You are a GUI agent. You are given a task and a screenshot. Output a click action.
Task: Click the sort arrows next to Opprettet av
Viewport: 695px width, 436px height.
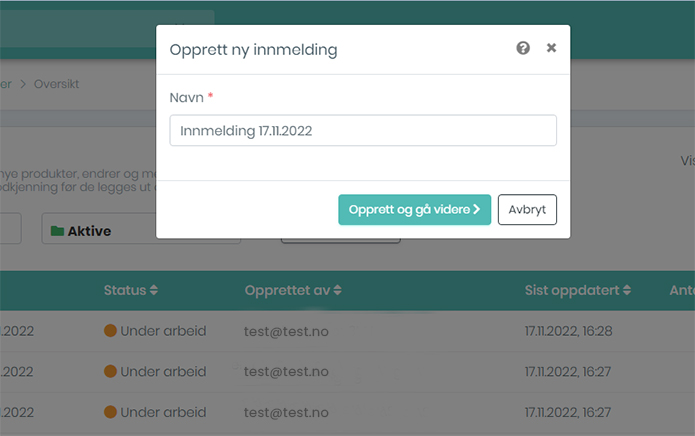338,291
